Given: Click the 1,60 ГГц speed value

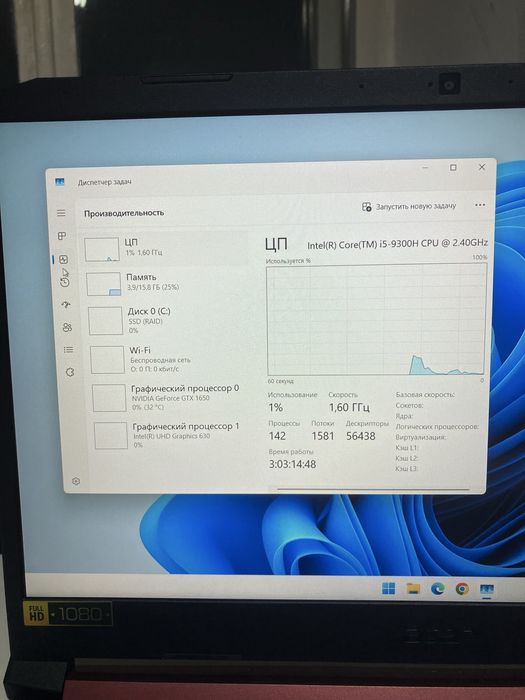Looking at the screenshot, I should (x=349, y=407).
